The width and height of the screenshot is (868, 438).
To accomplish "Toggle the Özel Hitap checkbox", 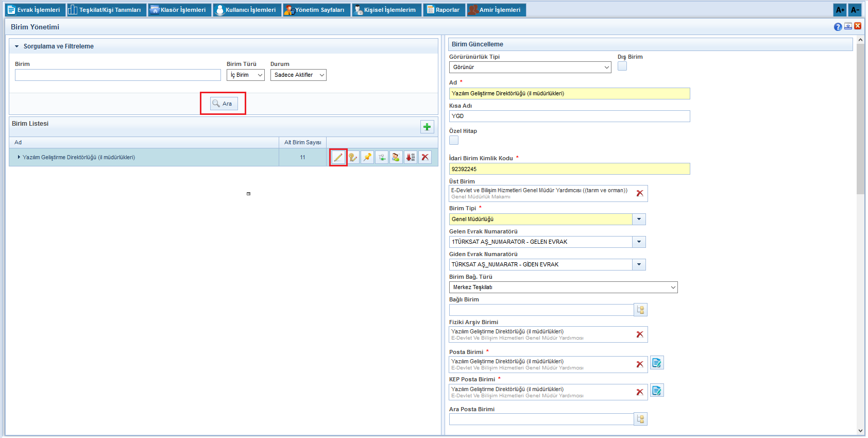I will (454, 140).
